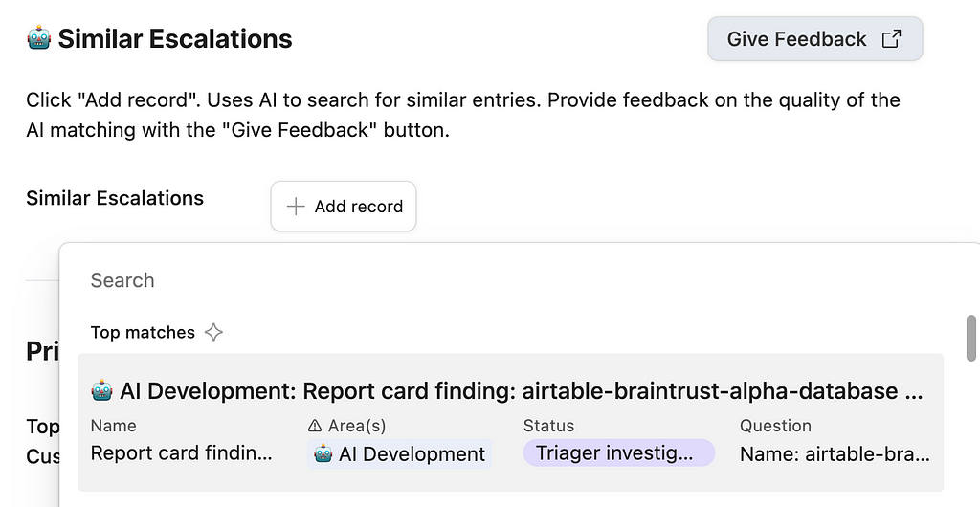The height and width of the screenshot is (507, 980).
Task: Click the robot icon in AI Development tag
Action: tap(323, 454)
